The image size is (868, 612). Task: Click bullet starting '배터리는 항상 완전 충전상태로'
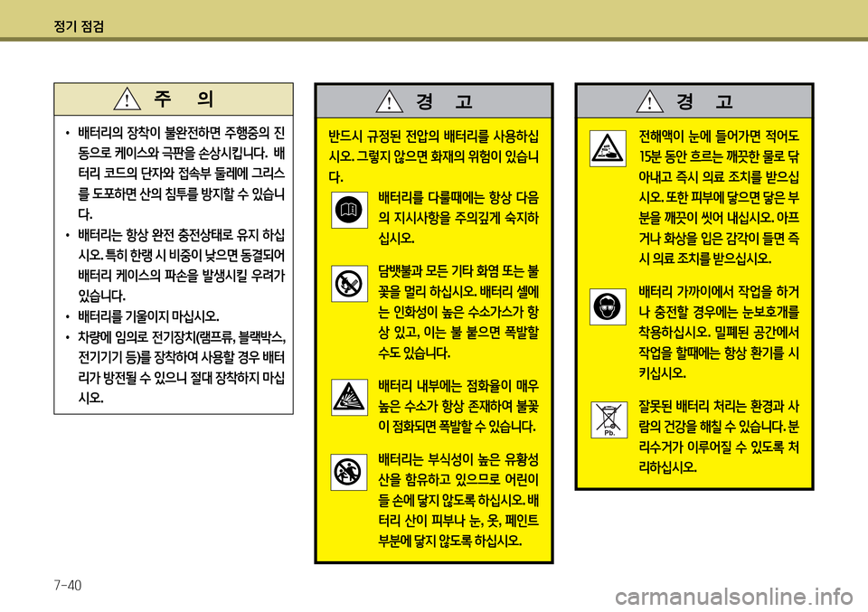click(x=181, y=266)
